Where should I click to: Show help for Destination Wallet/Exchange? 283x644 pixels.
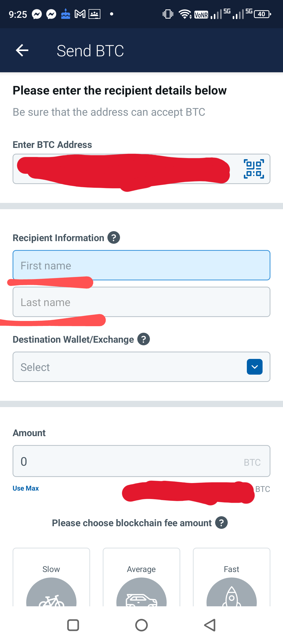coord(144,339)
